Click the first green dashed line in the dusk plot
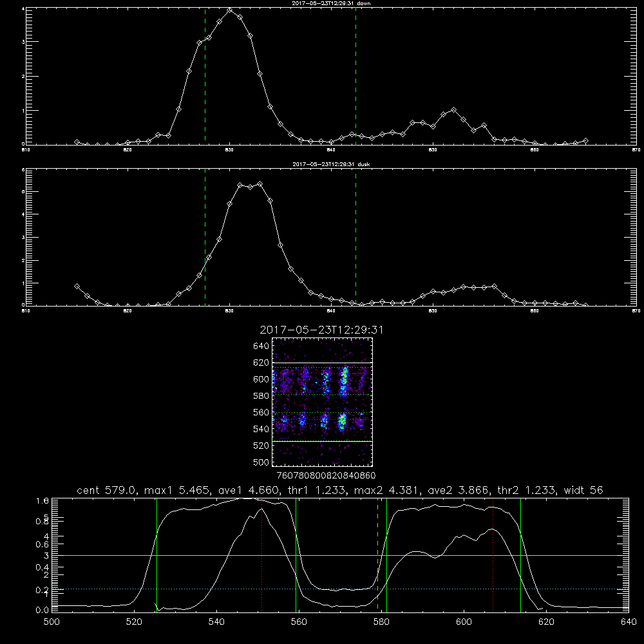 (x=205, y=238)
